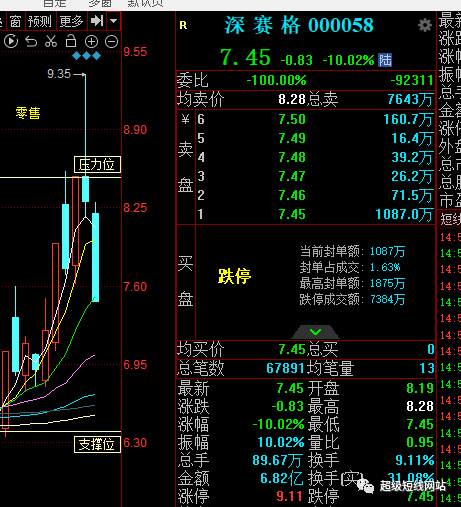Click 总手 value 89.67万
The height and width of the screenshot is (507, 461).
(x=278, y=460)
